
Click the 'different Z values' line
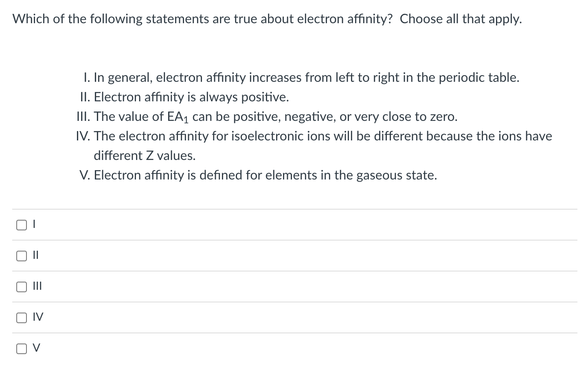[x=145, y=155]
